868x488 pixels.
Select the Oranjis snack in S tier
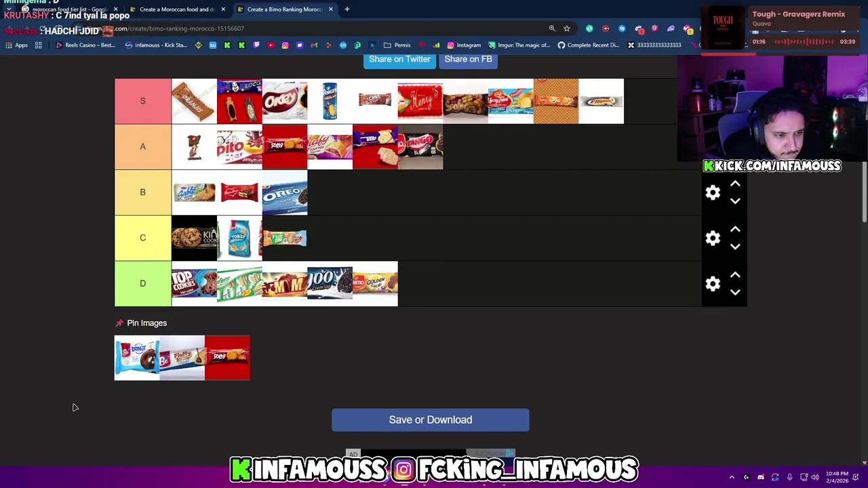pyautogui.click(x=194, y=101)
